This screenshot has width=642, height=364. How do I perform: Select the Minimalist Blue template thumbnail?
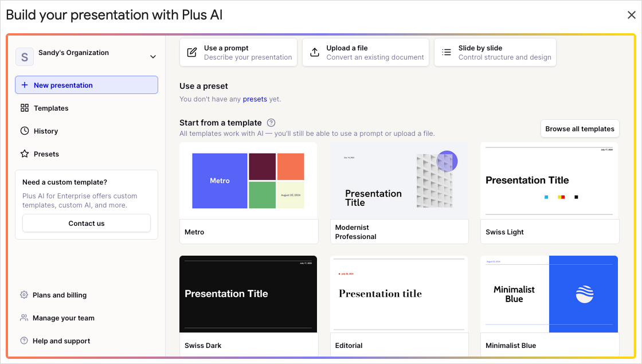click(x=550, y=294)
